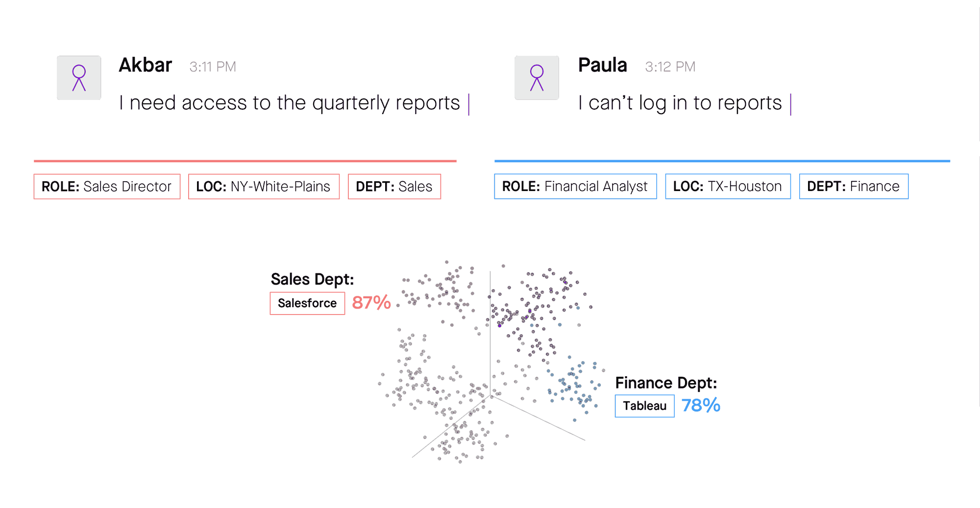Screen dimensions: 980x508
Task: Click the 3:12 PM timestamp
Action: 670,67
